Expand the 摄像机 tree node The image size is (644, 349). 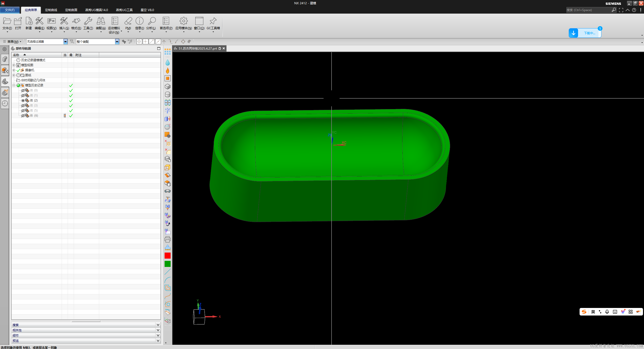[14, 70]
